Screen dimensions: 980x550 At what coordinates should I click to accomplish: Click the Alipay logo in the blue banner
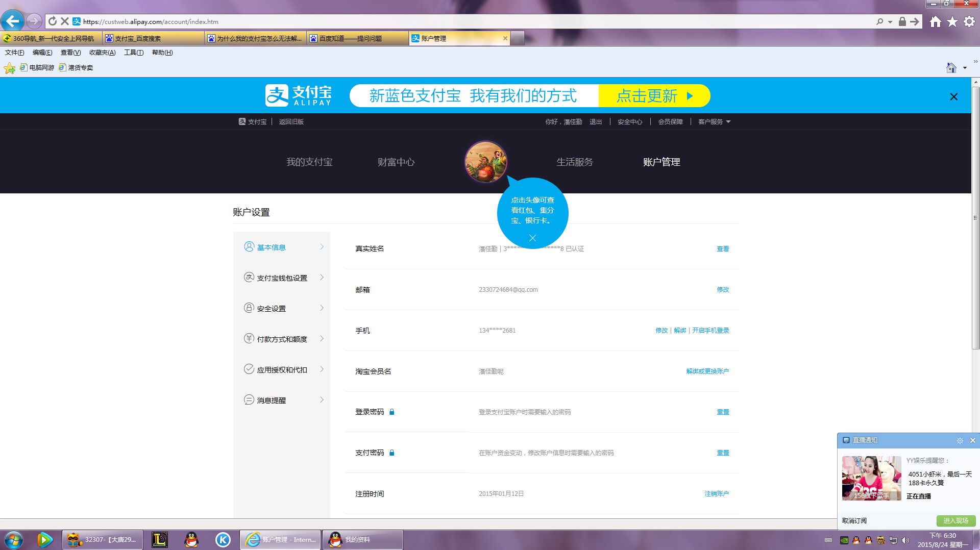coord(299,95)
